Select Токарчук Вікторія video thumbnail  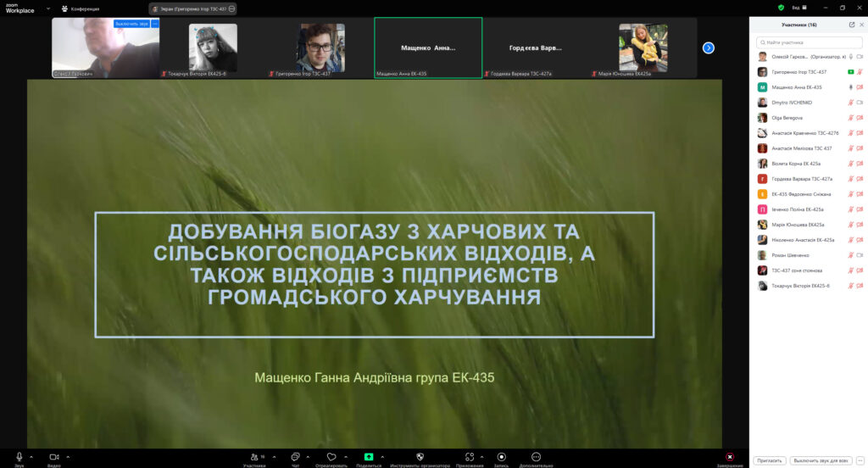(213, 47)
